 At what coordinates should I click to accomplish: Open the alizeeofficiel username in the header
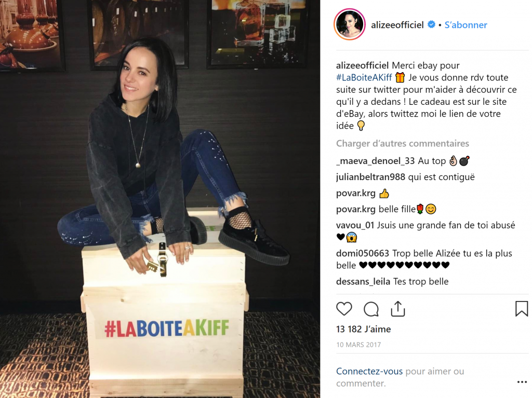click(x=397, y=25)
